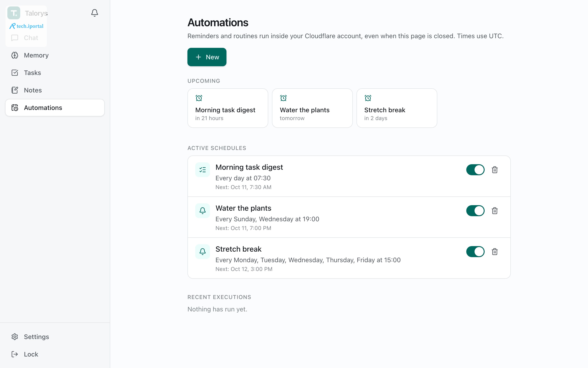Click the Talorys logo icon
The height and width of the screenshot is (368, 588).
14,13
